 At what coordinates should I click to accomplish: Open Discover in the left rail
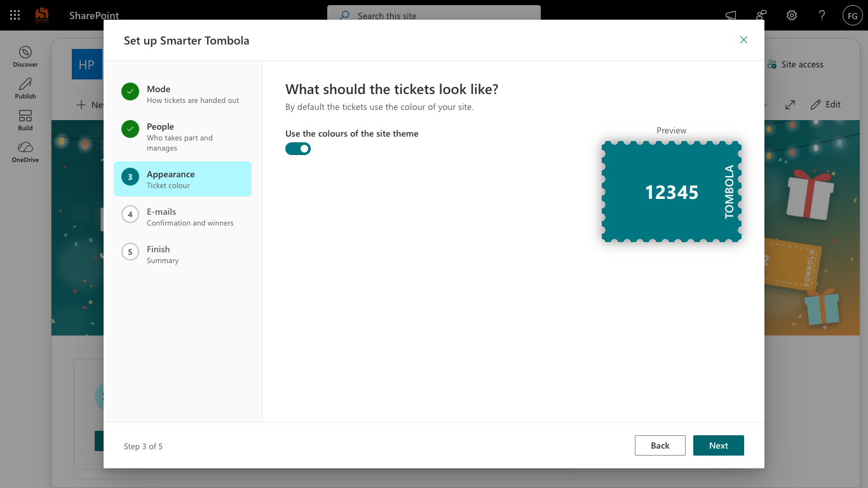click(25, 57)
